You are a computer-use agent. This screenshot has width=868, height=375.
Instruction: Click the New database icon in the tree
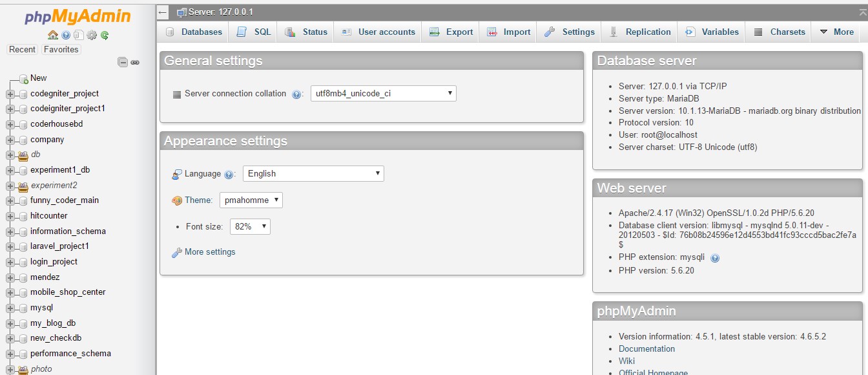pyautogui.click(x=23, y=78)
